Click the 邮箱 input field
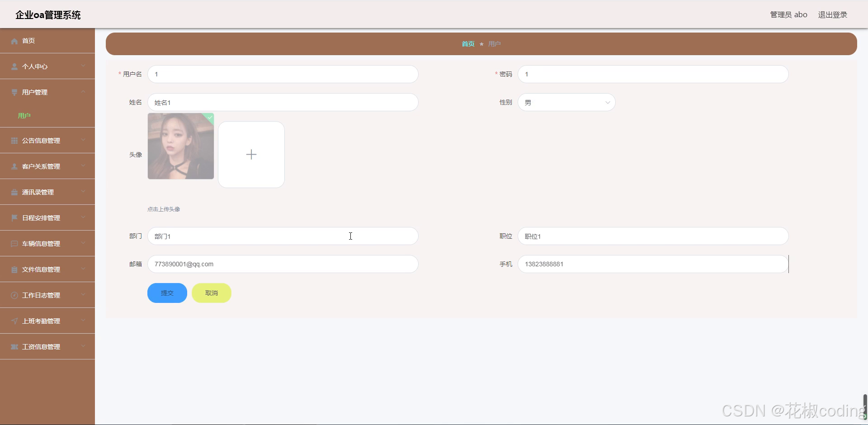 tap(283, 264)
